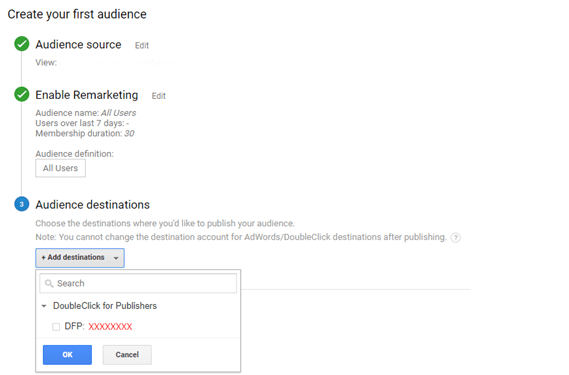Click the Enable Remarketing green checkmark icon
Image resolution: width=569 pixels, height=375 pixels.
(22, 94)
